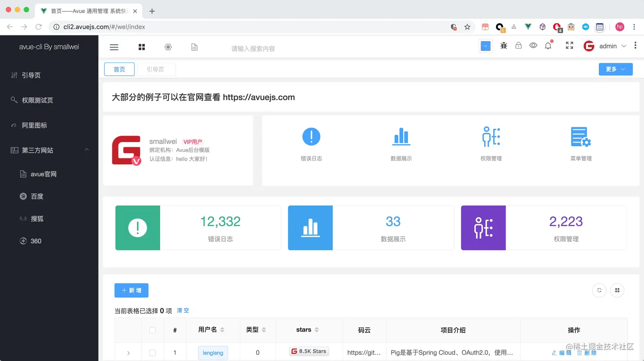Open the document icon in the top nav

[x=194, y=47]
